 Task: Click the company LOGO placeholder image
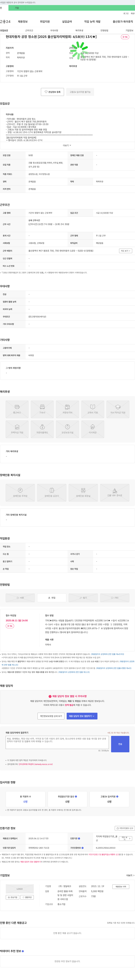20,889
